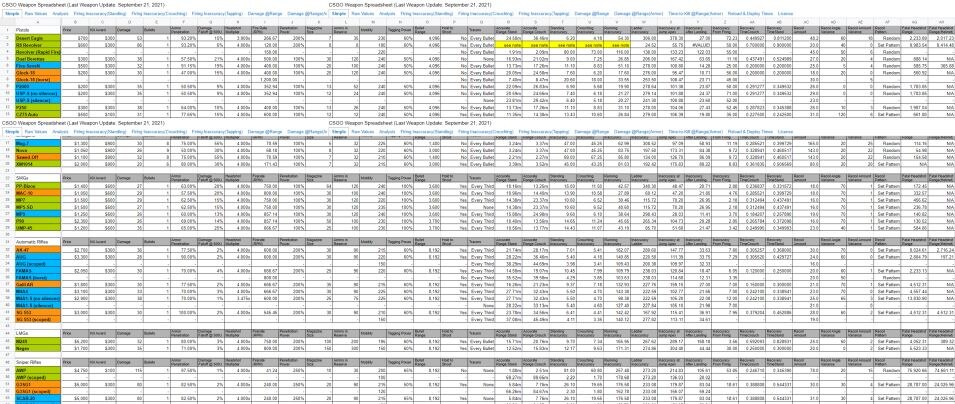Viewport: 955px width, 404px height.
Task: Select the PP-Bizon cell
Action: pyautogui.click(x=37, y=185)
